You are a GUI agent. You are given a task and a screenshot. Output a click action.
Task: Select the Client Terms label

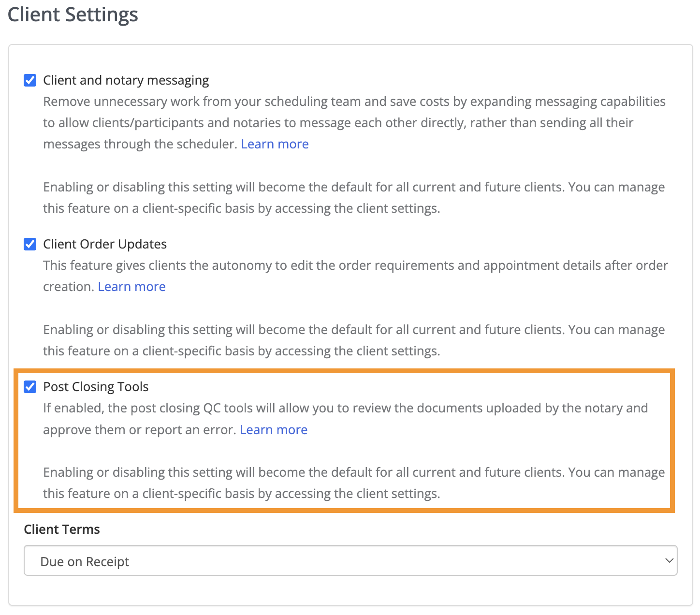[x=62, y=529]
